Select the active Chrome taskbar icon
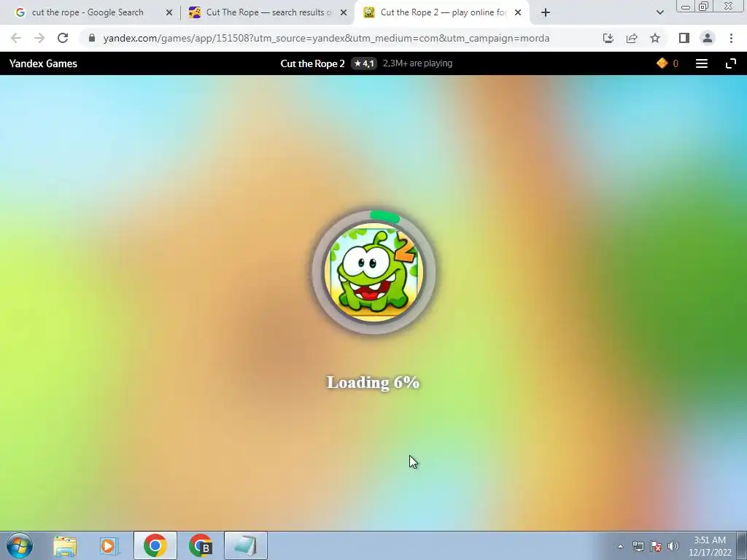Image resolution: width=747 pixels, height=560 pixels. point(155,545)
